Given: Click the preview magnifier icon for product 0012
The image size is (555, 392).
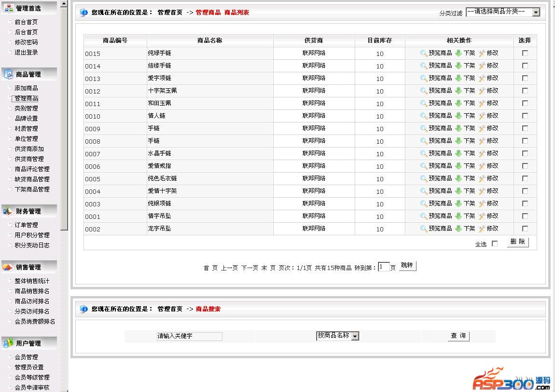Looking at the screenshot, I should coord(424,91).
